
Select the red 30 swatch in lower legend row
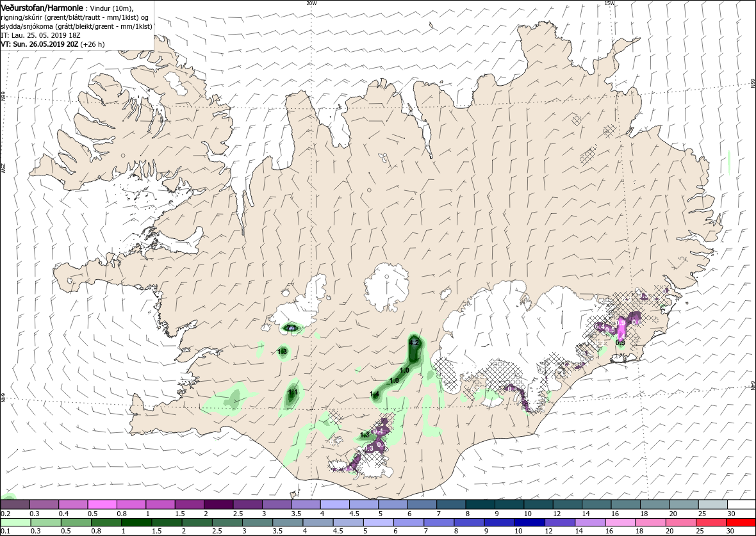[x=741, y=523]
